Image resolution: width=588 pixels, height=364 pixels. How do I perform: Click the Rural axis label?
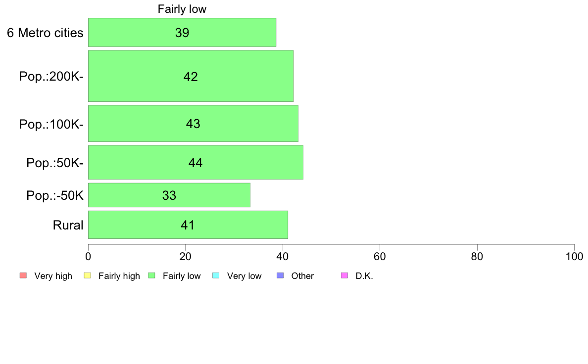click(68, 225)
